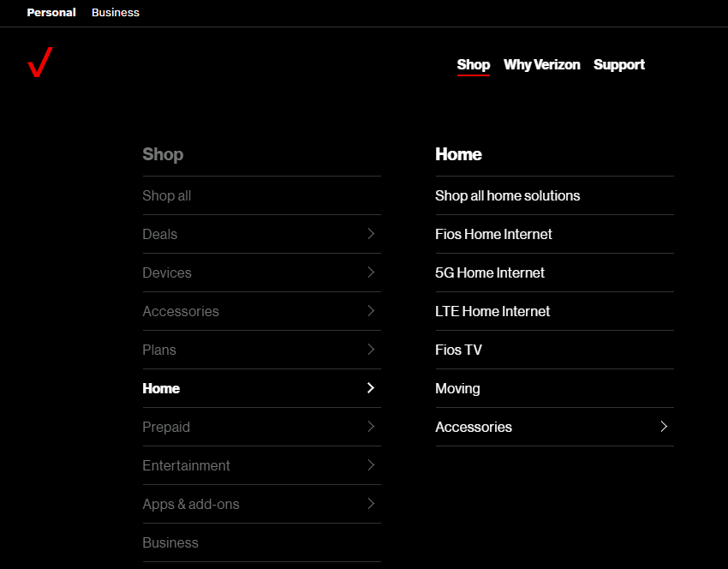Open the Fios TV link
Screen dimensions: 728x569
[x=458, y=350]
